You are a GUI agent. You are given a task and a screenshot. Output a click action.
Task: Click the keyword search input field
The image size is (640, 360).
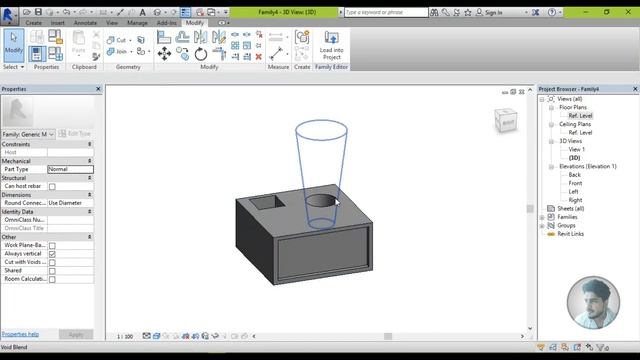click(x=386, y=12)
